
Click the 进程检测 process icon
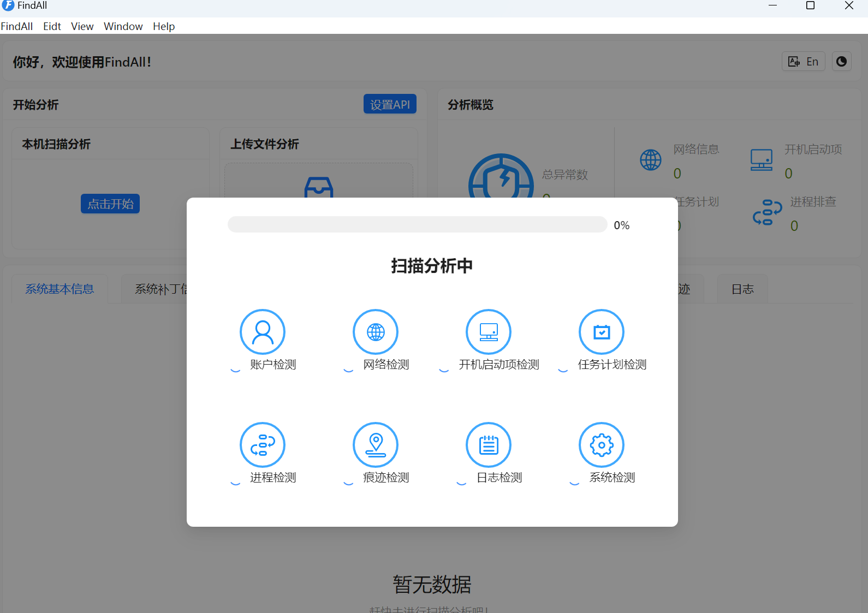(263, 445)
